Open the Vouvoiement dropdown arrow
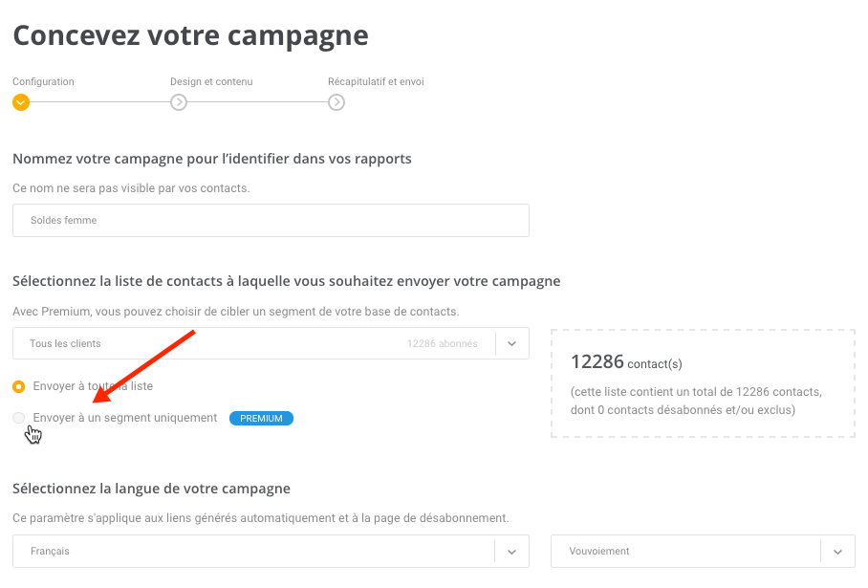Image resolution: width=868 pixels, height=588 pixels. click(837, 552)
